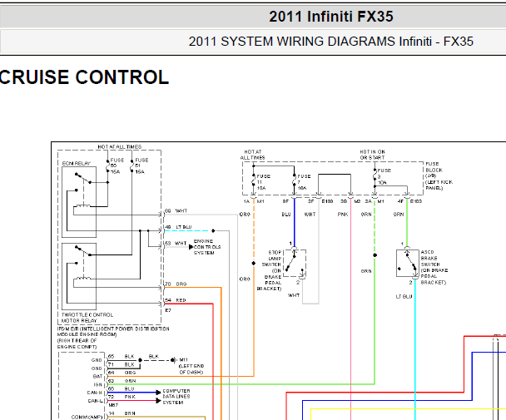Screen dimensions: 506x420
Task: Click the 'CAN-L' pin label
Action: pos(95,401)
